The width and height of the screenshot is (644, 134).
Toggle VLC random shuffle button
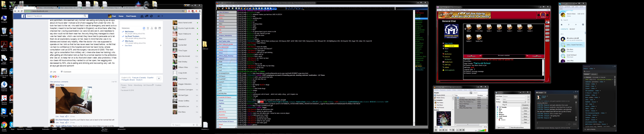[464, 130]
